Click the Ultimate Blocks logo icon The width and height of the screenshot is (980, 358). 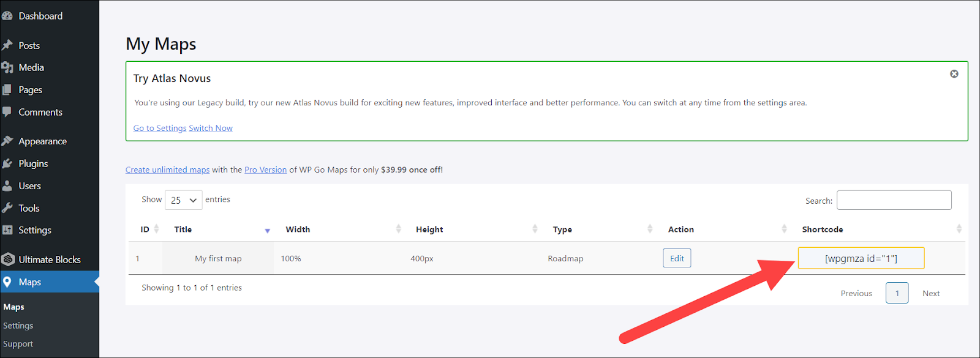(x=8, y=259)
